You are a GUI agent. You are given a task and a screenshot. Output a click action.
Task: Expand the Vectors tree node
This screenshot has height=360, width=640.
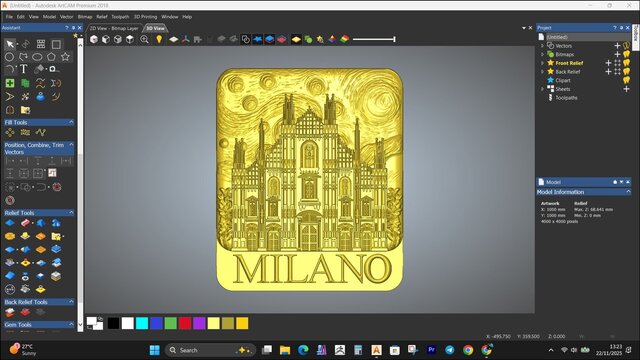click(x=542, y=46)
